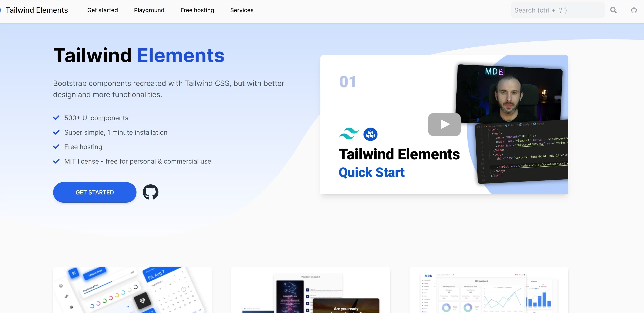Open the Get started menu item
This screenshot has height=313, width=644.
[103, 10]
